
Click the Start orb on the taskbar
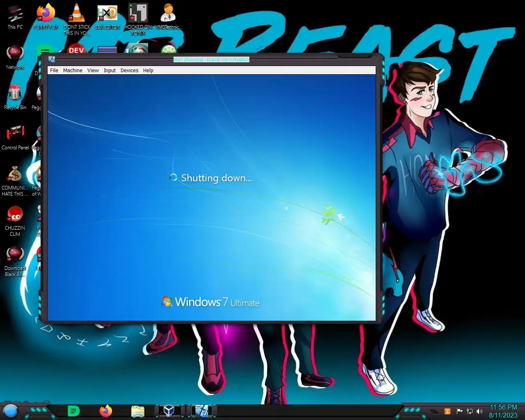[11, 411]
